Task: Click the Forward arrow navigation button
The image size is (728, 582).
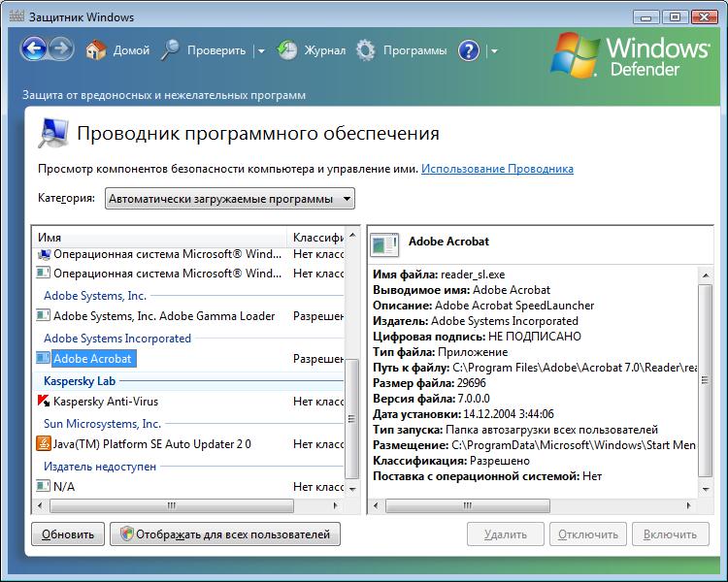Action: tap(61, 49)
